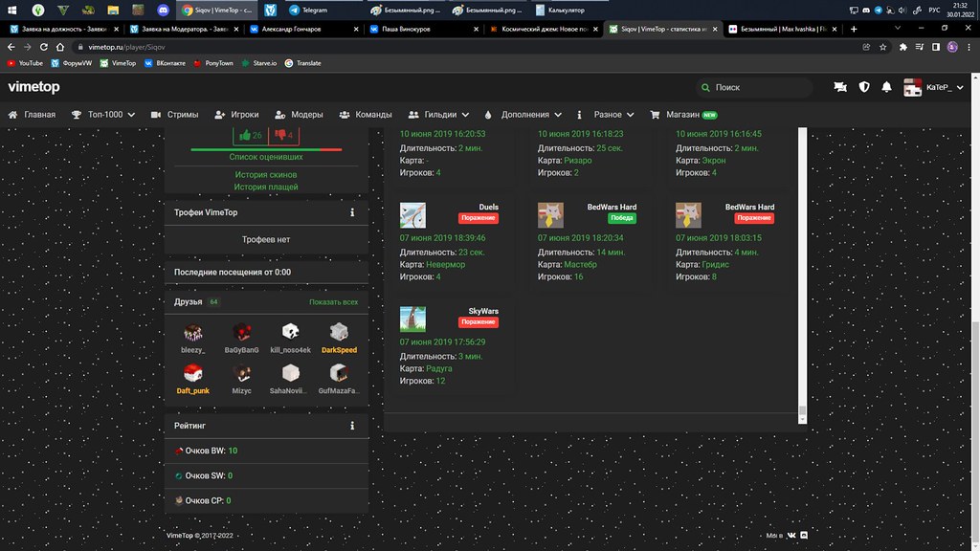This screenshot has height=551, width=980.
Task: Click the thumbs-down dislike button
Action: tap(285, 135)
